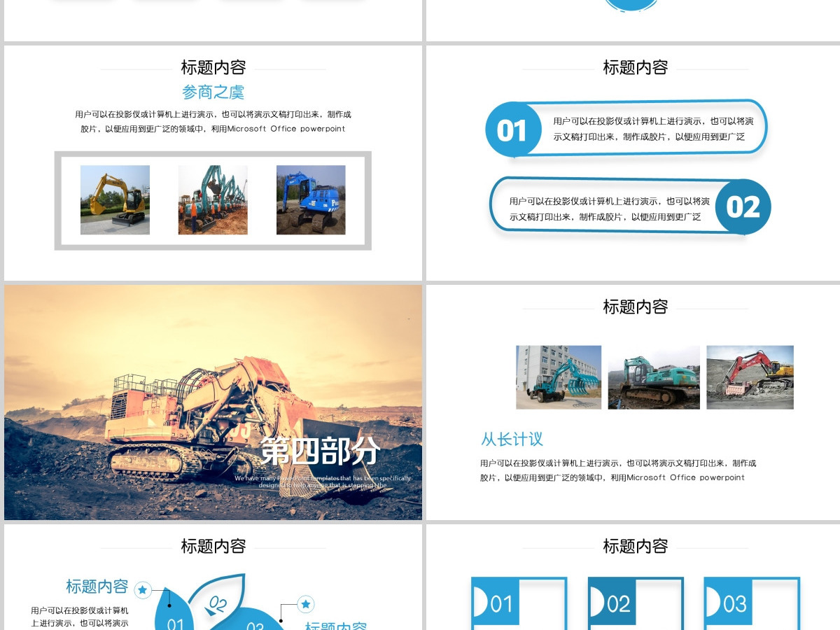
Task: Click the star icon above the right-hand blue heading
Action: (306, 603)
